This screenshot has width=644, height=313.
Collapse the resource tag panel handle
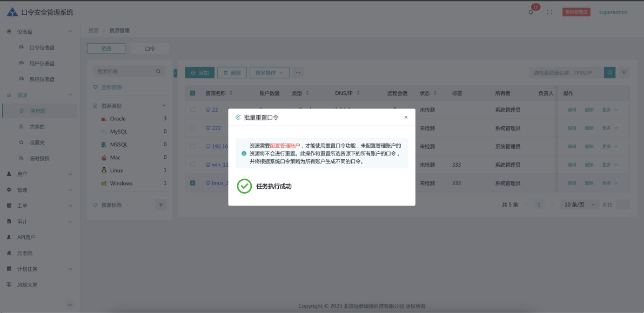point(175,73)
